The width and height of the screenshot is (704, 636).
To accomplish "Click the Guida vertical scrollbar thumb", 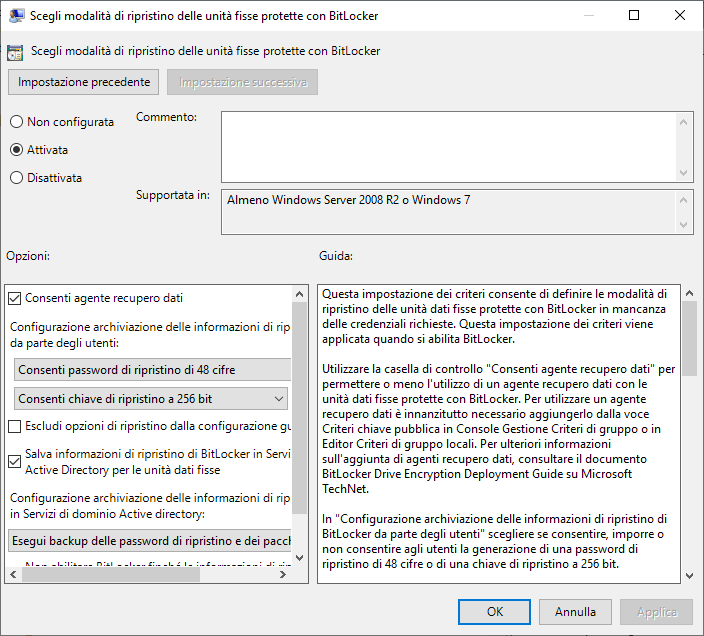I will pyautogui.click(x=690, y=338).
